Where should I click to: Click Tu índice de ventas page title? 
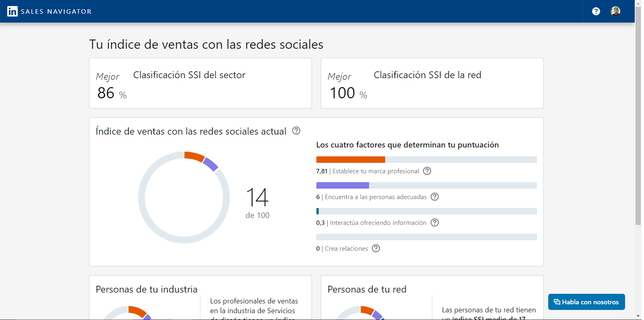pyautogui.click(x=206, y=44)
